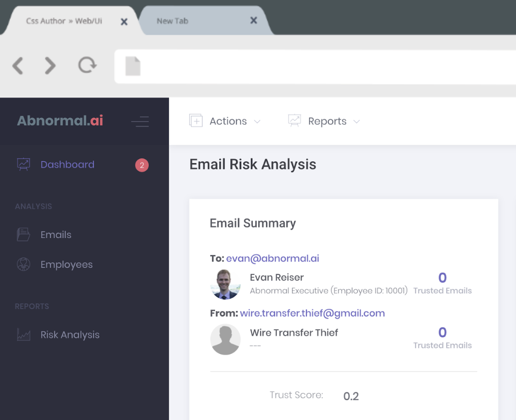The image size is (516, 420).
Task: Click the Dashboard presentation chart icon
Action: [23, 165]
